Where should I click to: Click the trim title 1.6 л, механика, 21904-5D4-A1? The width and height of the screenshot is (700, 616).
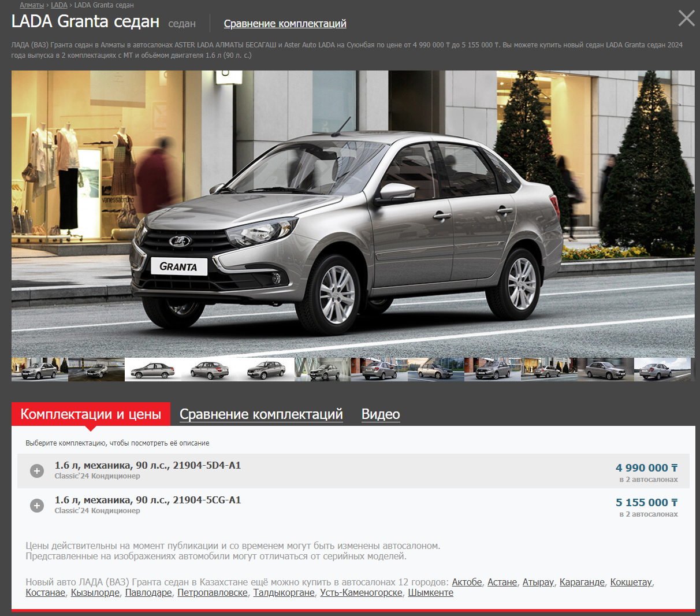148,465
